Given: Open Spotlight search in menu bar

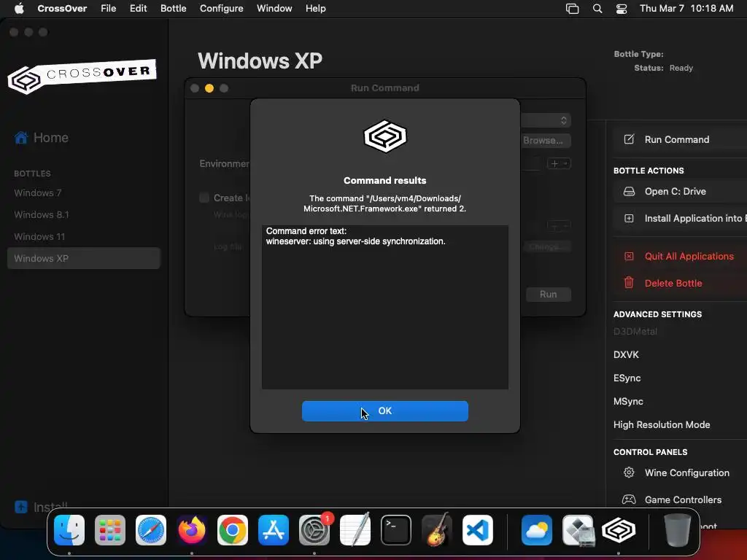Looking at the screenshot, I should click(597, 9).
